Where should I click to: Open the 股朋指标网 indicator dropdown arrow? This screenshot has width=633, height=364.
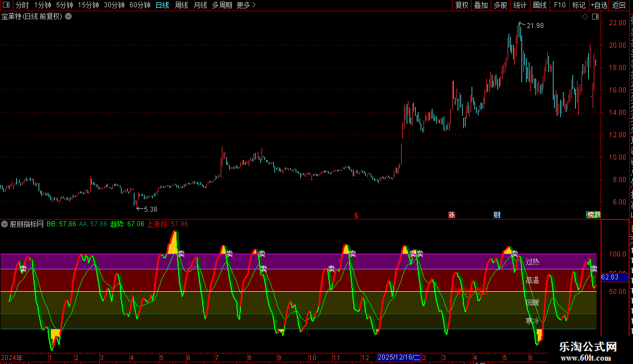[4, 224]
